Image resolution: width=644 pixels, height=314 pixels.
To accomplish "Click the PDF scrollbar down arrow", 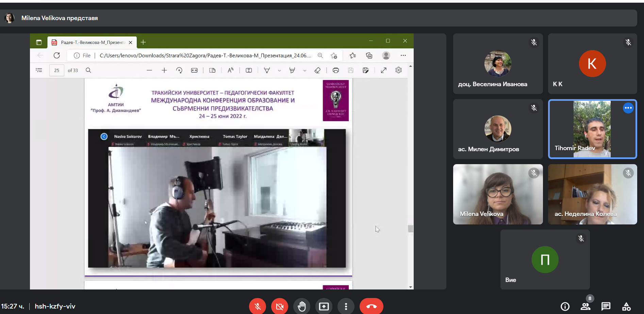I will coord(411,287).
